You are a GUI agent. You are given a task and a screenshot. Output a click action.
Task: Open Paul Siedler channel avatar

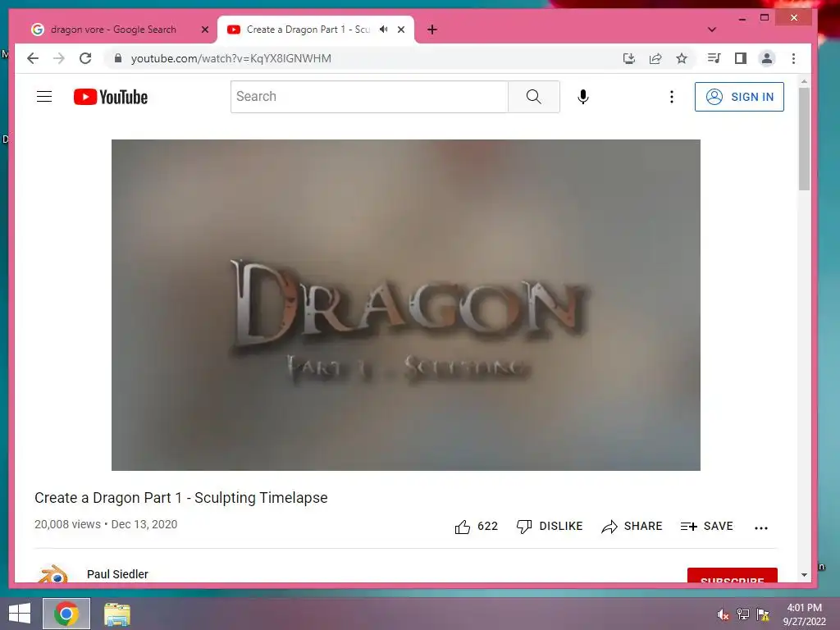pos(52,574)
